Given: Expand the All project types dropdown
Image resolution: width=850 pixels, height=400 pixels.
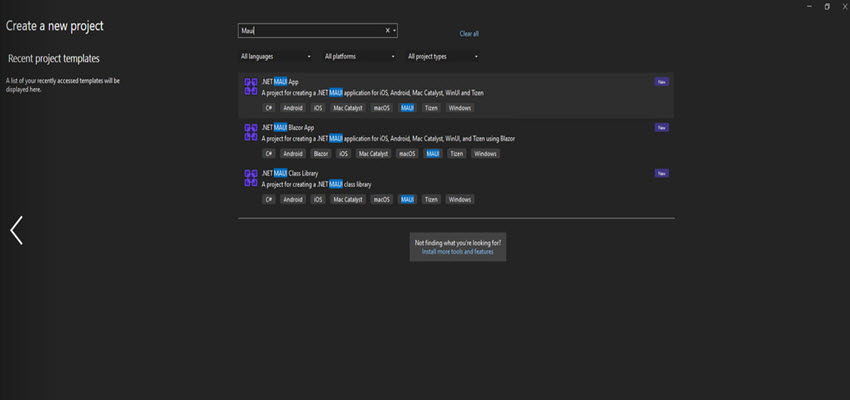Looking at the screenshot, I should [x=443, y=56].
